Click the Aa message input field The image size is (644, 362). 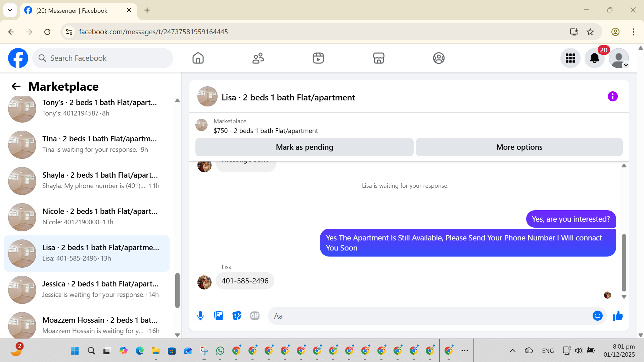coord(430,316)
